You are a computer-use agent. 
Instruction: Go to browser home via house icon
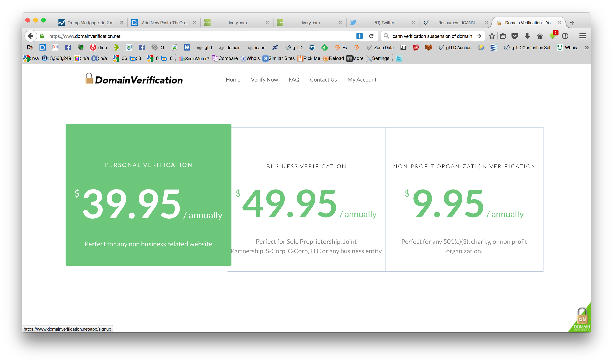540,36
